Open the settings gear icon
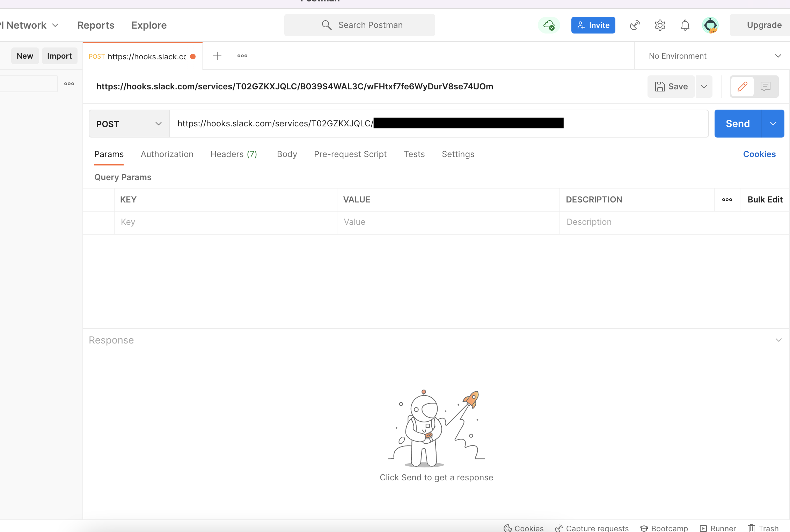Image resolution: width=790 pixels, height=532 pixels. 660,25
